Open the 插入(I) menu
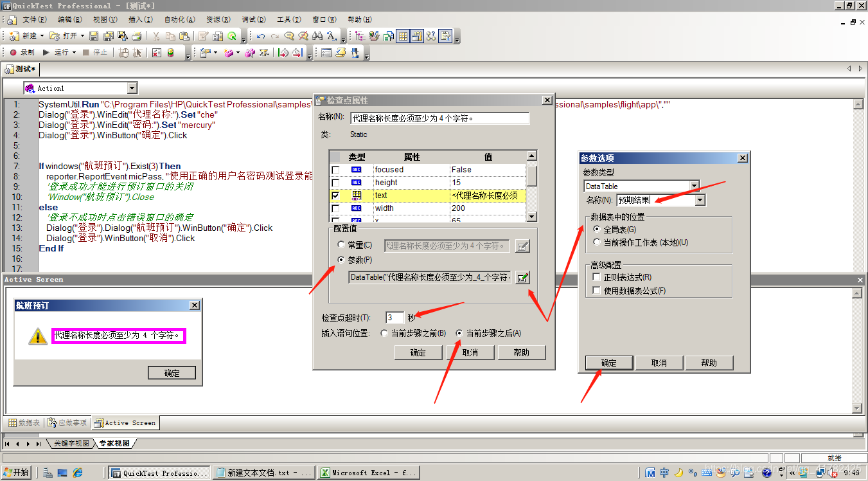Image resolution: width=868 pixels, height=481 pixels. click(x=140, y=20)
